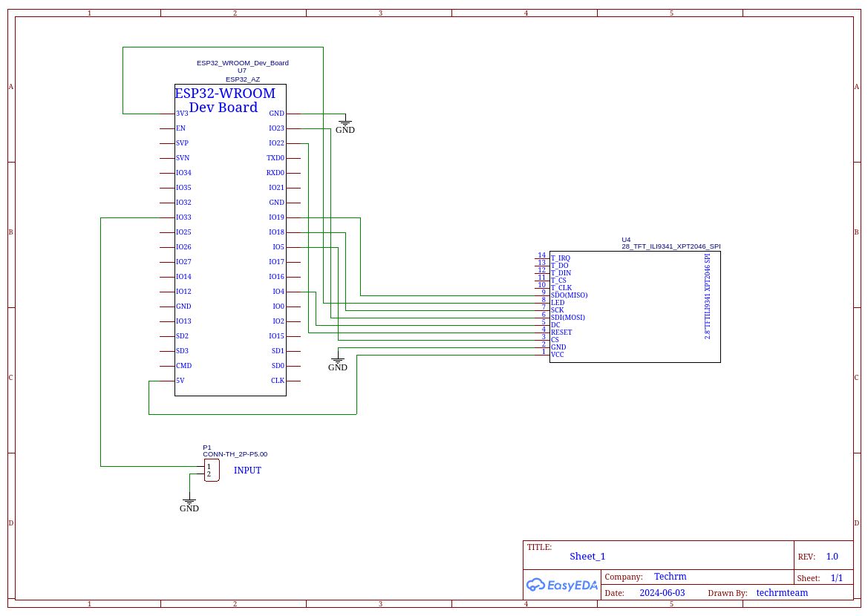
Task: Select the "IO23" pin label
Action: coord(276,128)
